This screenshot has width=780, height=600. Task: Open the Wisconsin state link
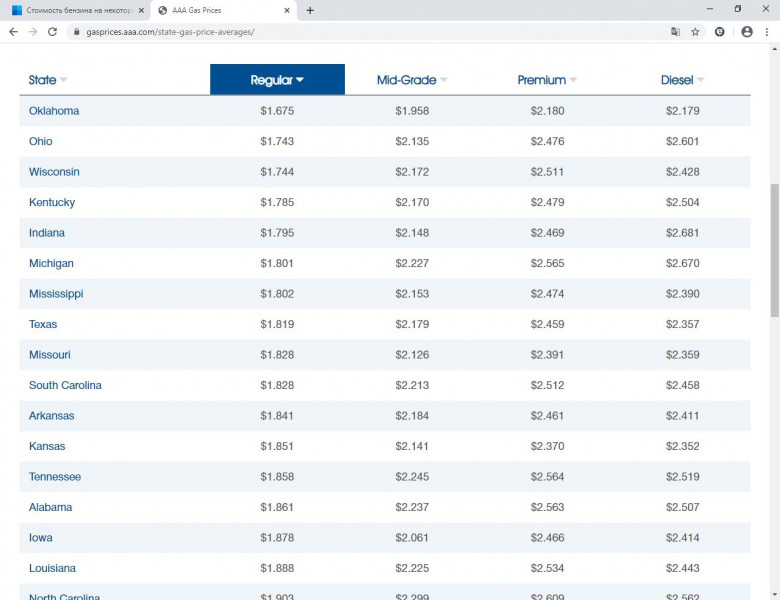tap(54, 172)
